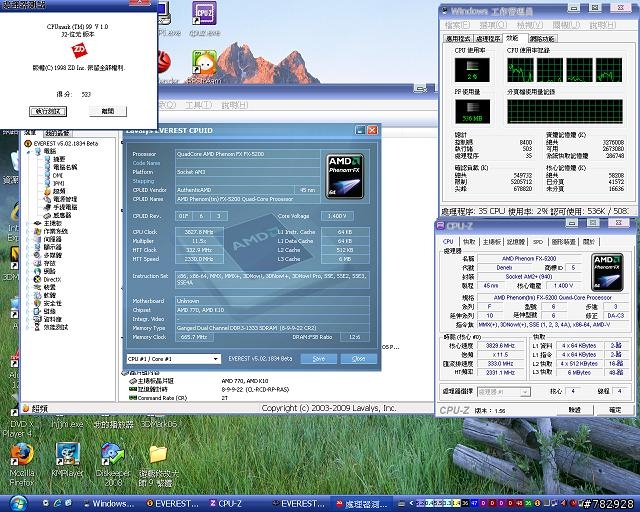Expand the 存放 storage node

29,263
